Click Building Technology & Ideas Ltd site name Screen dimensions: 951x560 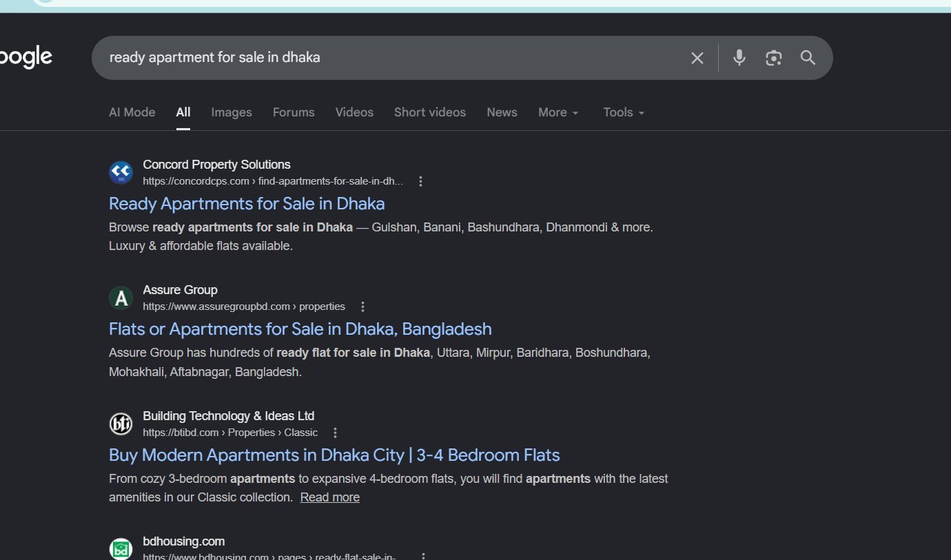click(x=229, y=416)
